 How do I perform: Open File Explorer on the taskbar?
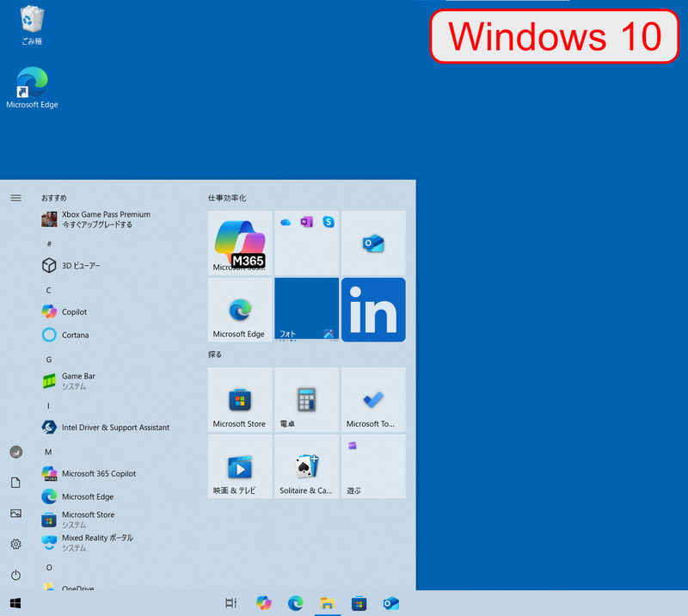328,603
